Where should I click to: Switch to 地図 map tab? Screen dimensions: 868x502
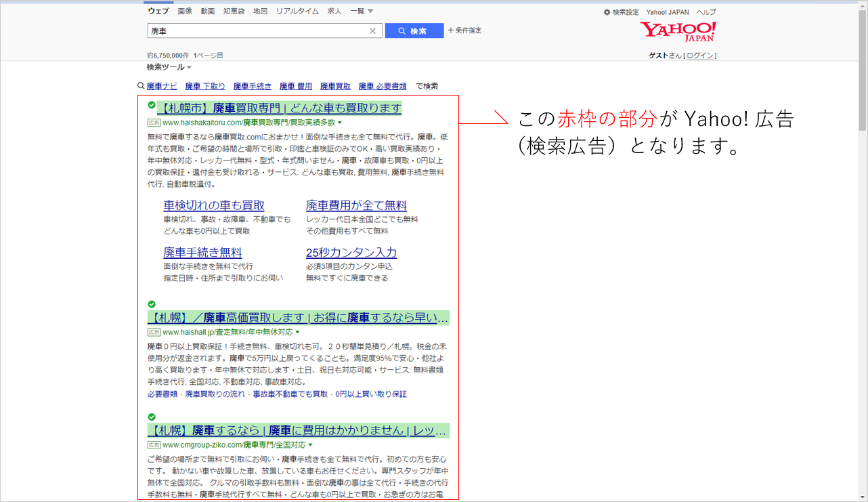tap(261, 12)
